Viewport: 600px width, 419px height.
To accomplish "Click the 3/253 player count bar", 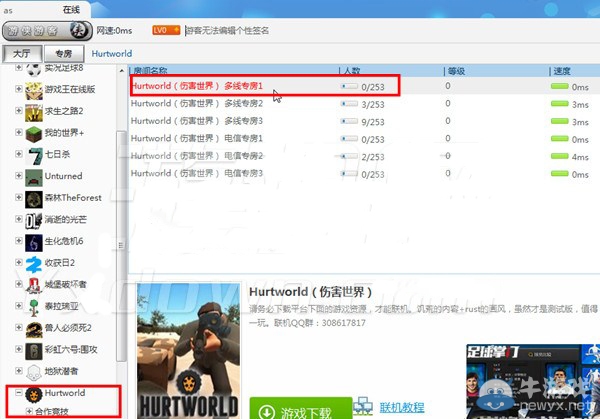I will [x=349, y=104].
